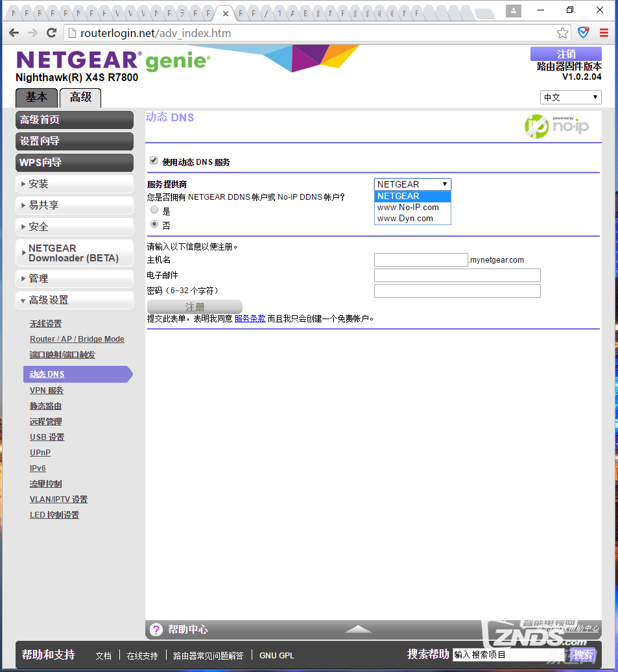The width and height of the screenshot is (618, 672).
Task: Click the 搜索 search button
Action: tap(583, 655)
